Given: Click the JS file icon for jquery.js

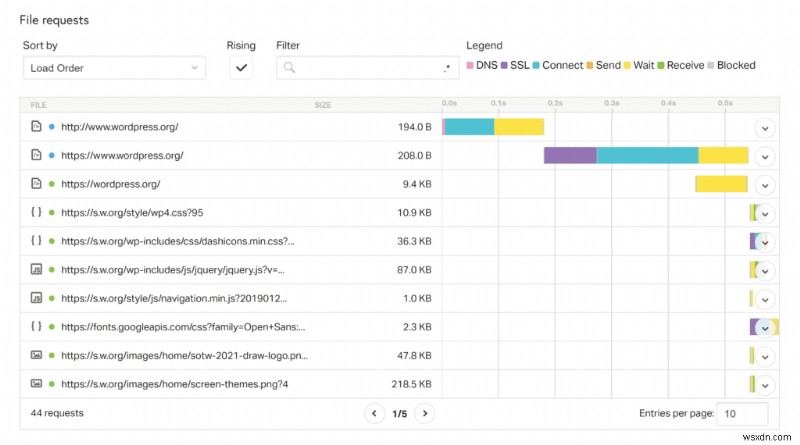Looking at the screenshot, I should (x=36, y=269).
